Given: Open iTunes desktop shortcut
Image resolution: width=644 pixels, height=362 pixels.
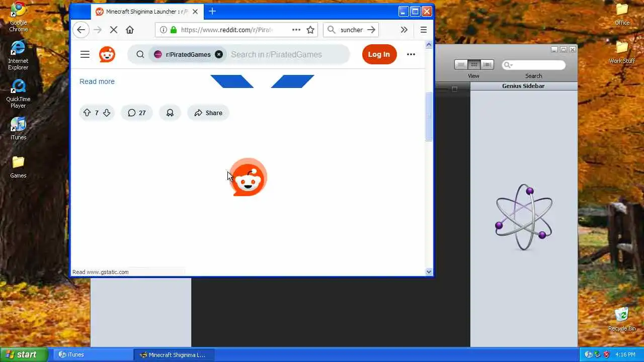Looking at the screenshot, I should coord(18,128).
